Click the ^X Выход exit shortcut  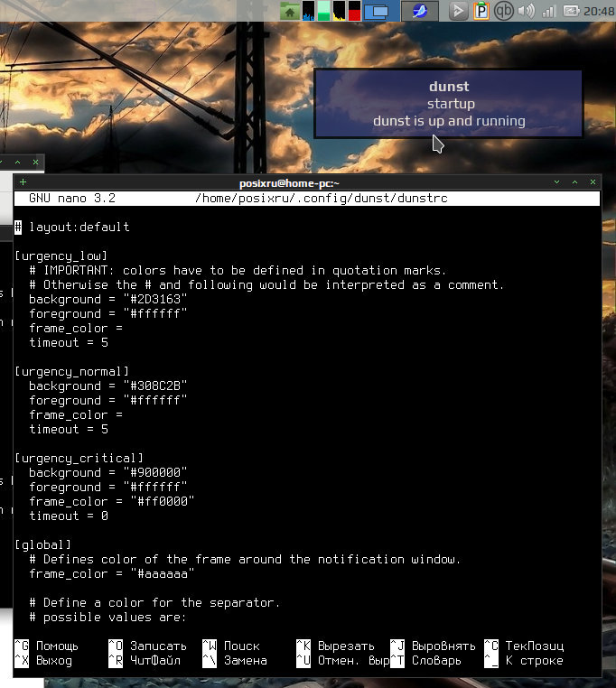tap(43, 661)
